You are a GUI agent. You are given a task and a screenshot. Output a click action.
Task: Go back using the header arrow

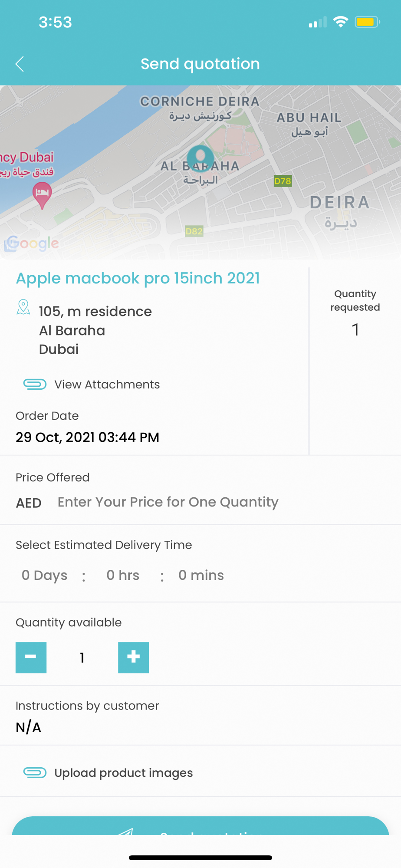pos(20,64)
